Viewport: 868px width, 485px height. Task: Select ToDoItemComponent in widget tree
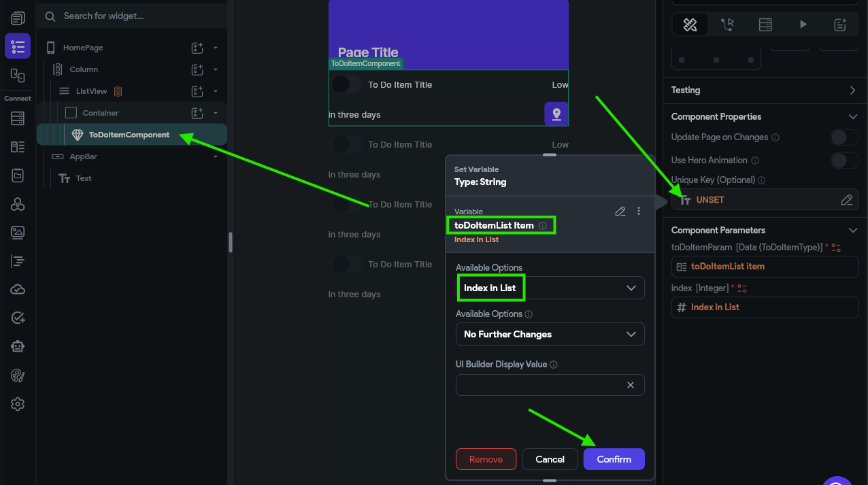[x=132, y=135]
